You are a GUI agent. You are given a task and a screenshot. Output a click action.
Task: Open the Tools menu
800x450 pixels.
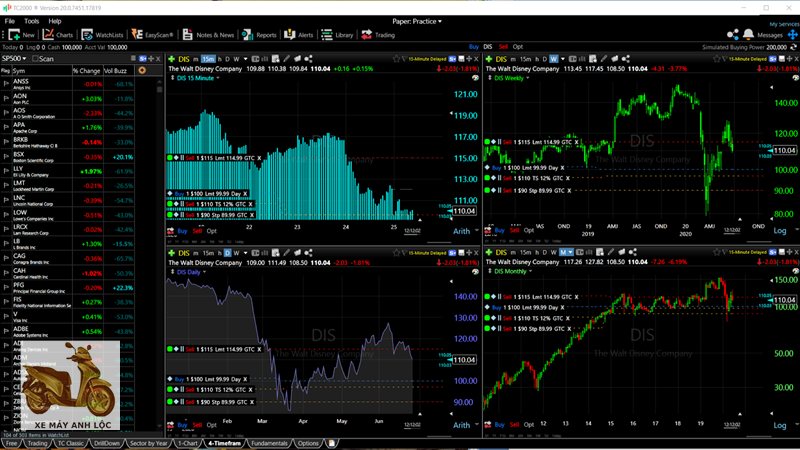[32, 21]
